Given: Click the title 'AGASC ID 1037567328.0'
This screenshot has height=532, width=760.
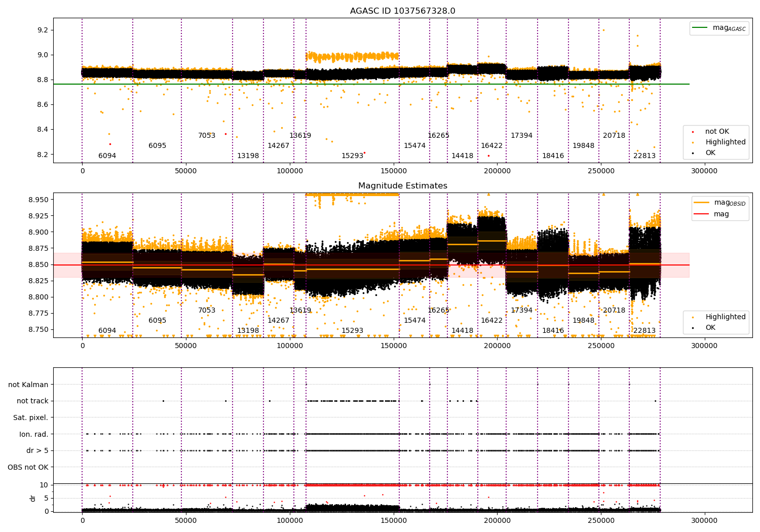Looking at the screenshot, I should 402,11.
